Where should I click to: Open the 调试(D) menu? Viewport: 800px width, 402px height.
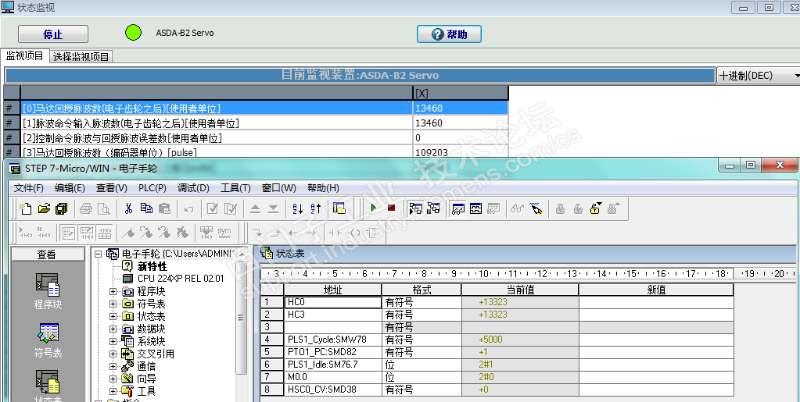[193, 188]
